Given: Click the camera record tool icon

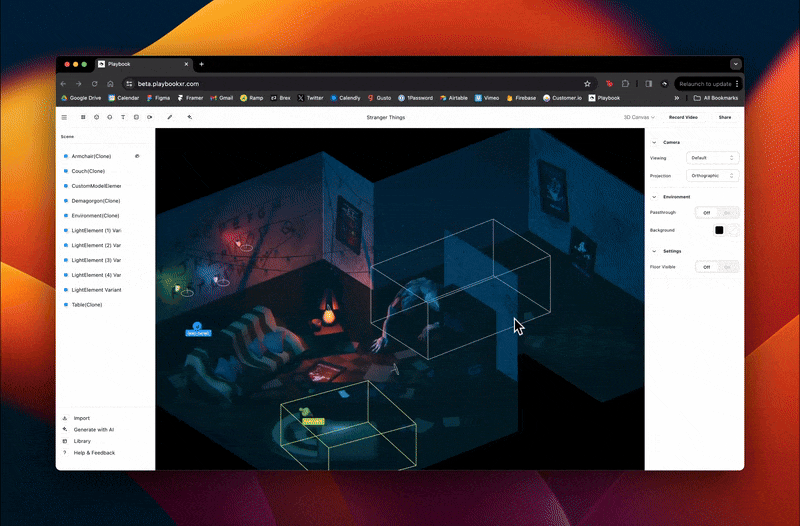Looking at the screenshot, I should pos(149,117).
